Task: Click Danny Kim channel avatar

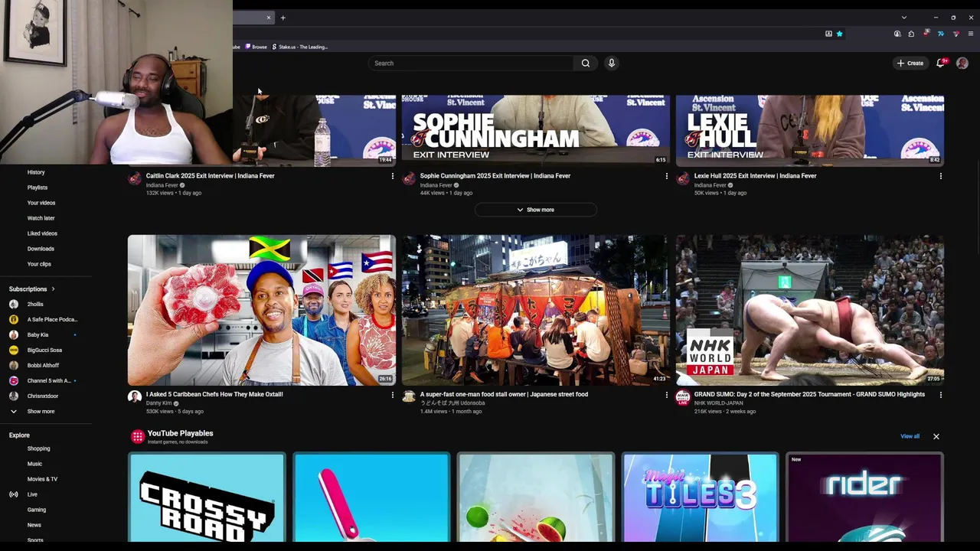Action: coord(135,396)
